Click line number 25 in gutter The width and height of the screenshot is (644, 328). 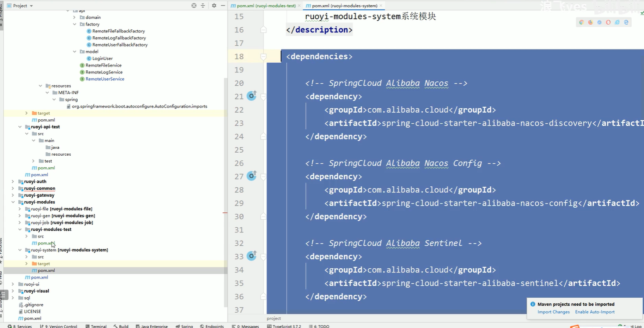tap(239, 150)
